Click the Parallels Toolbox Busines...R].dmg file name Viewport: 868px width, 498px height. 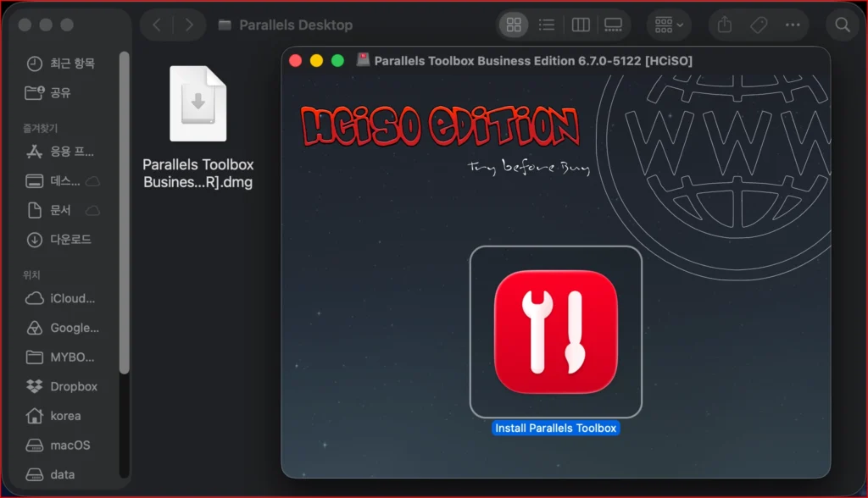point(198,173)
